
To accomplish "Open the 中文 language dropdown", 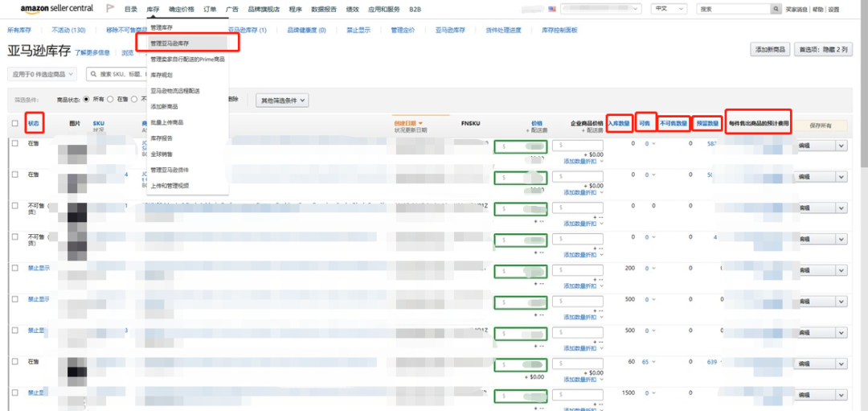I will pos(668,9).
